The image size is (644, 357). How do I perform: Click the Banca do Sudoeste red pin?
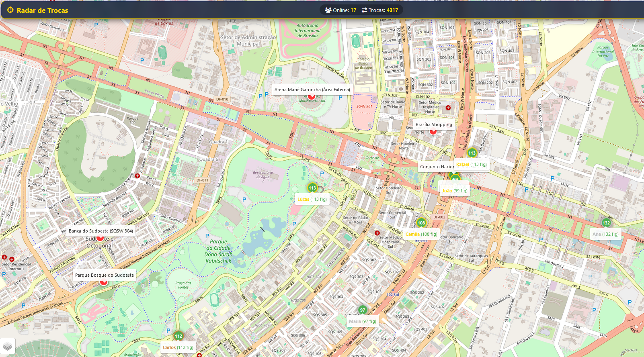(100, 238)
